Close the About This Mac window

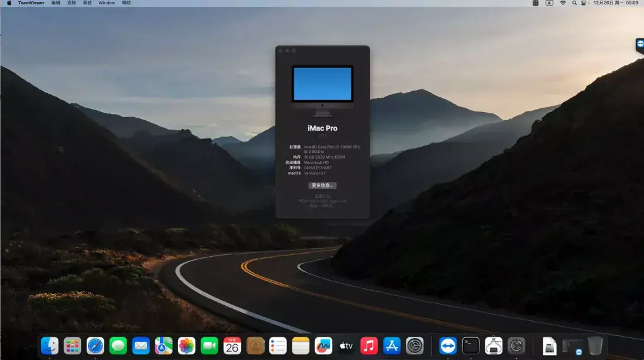[280, 50]
